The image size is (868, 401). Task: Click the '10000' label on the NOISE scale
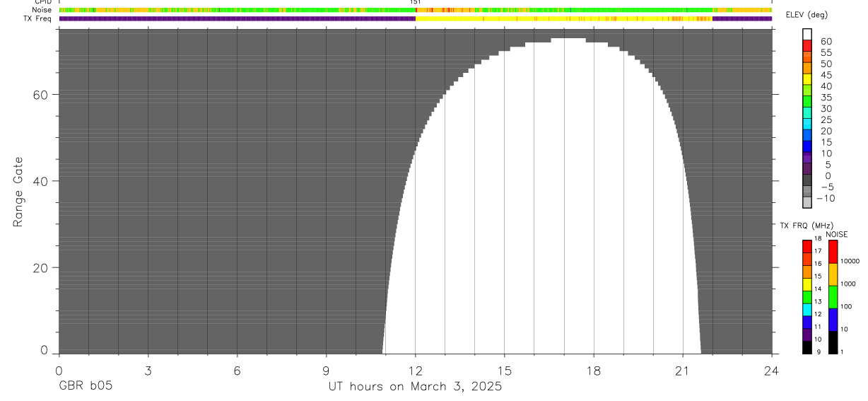[x=849, y=261]
